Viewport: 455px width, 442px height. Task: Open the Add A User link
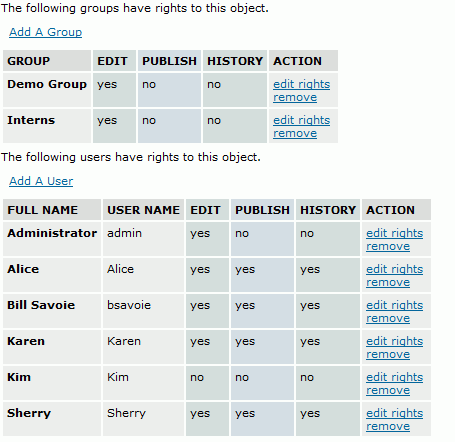41,181
